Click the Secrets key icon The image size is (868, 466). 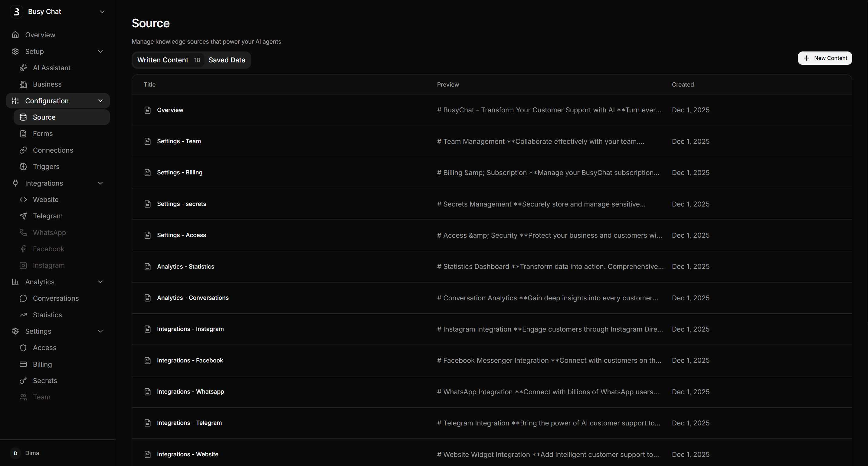coord(23,381)
